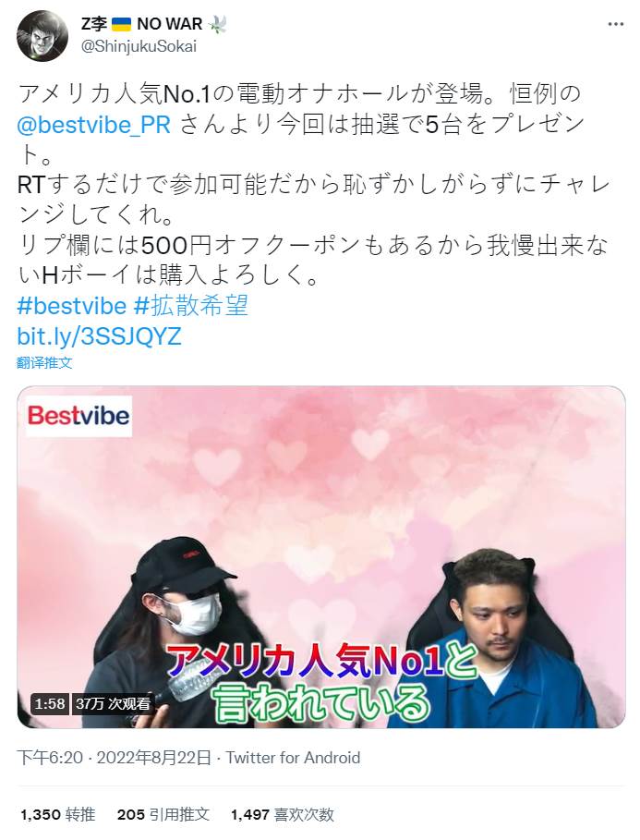This screenshot has width=640, height=840.
Task: Open the @ShinjukuSokai handle
Action: pos(139,46)
